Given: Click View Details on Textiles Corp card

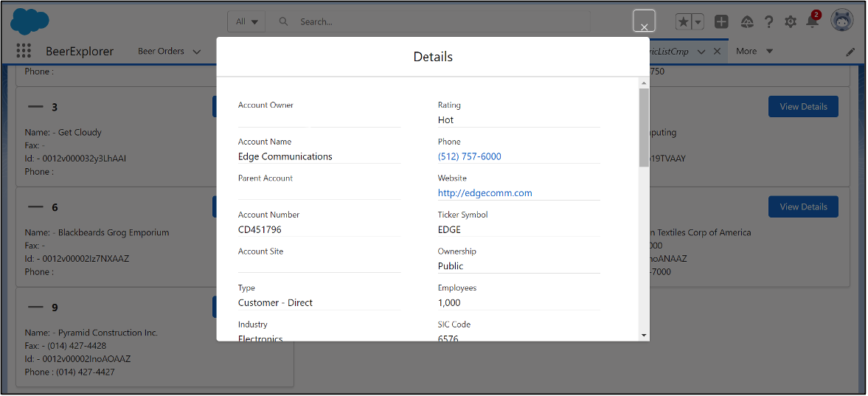Looking at the screenshot, I should pyautogui.click(x=803, y=206).
